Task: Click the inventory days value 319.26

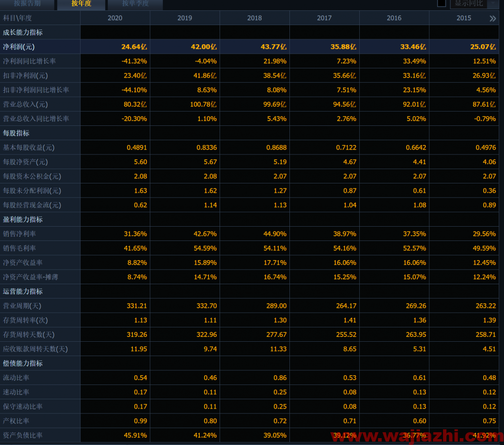Action: click(137, 334)
